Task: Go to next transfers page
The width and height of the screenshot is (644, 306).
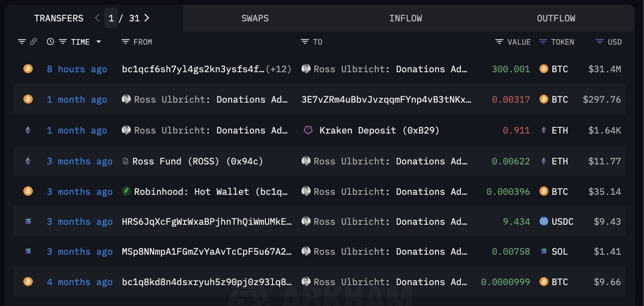Action: pos(146,18)
